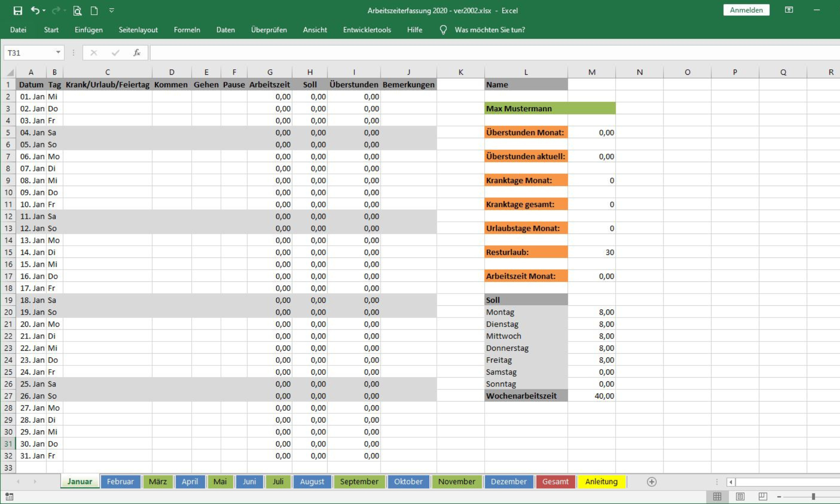Open the Undo history dropdown arrow
The width and height of the screenshot is (840, 504).
coord(44,10)
